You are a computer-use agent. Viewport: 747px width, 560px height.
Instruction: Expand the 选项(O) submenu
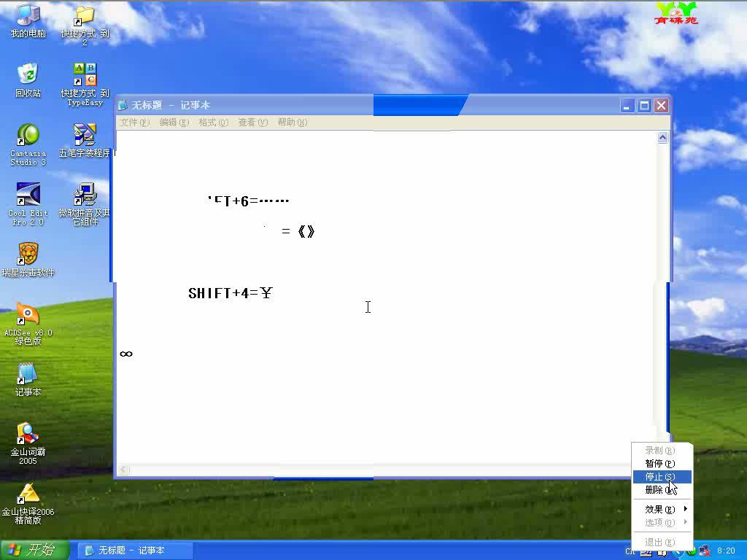click(662, 522)
